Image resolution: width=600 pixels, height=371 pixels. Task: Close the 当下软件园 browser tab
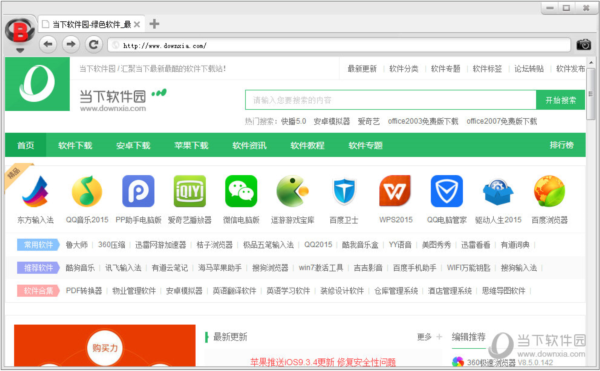pos(137,24)
